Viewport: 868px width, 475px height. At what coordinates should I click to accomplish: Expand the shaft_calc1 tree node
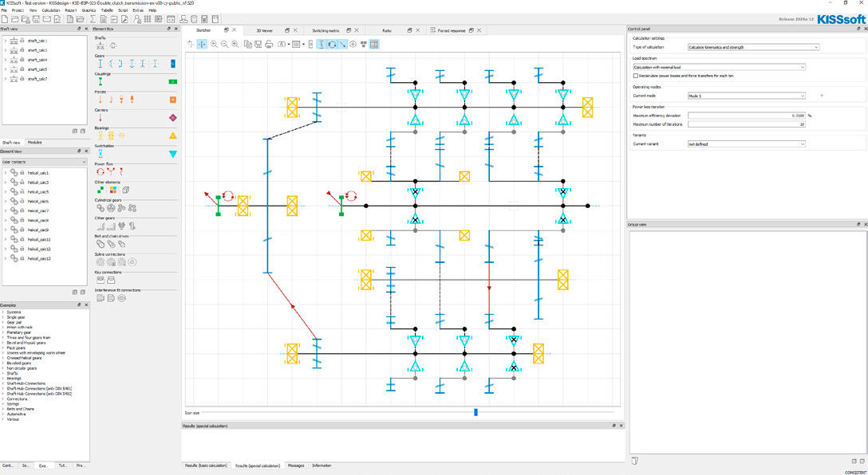point(5,41)
